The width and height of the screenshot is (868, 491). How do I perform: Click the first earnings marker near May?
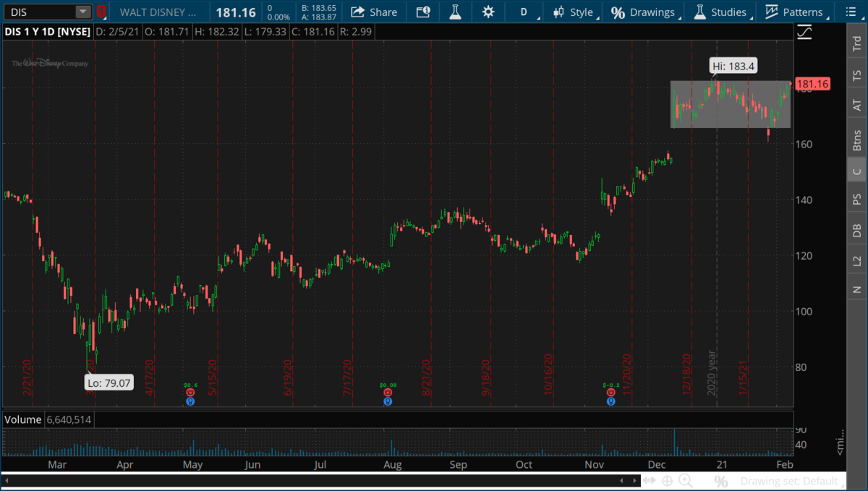click(x=190, y=392)
